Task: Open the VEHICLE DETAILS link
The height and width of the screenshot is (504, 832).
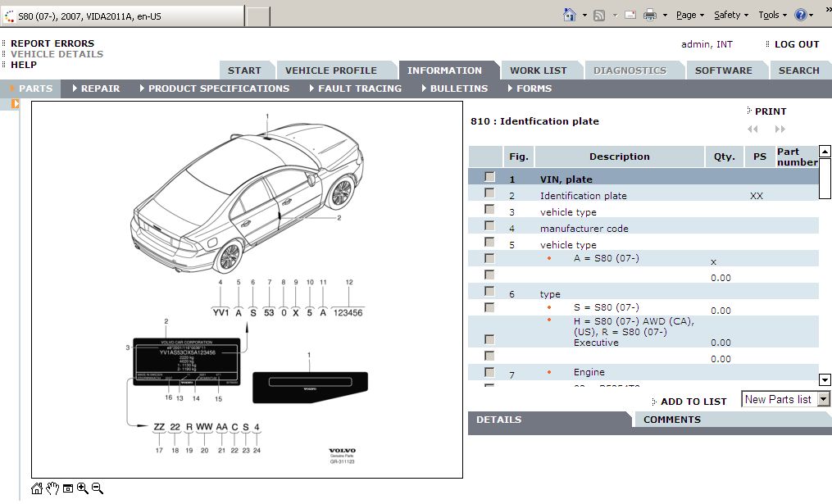Action: [57, 54]
